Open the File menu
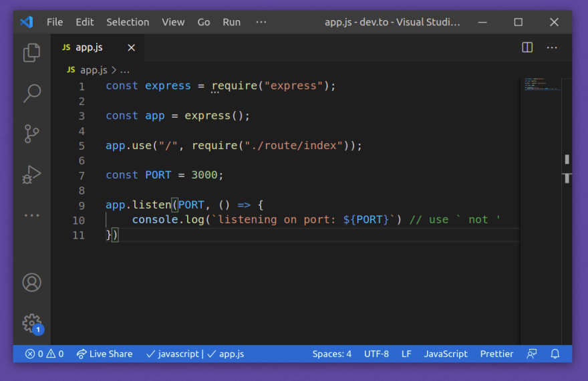 click(55, 22)
